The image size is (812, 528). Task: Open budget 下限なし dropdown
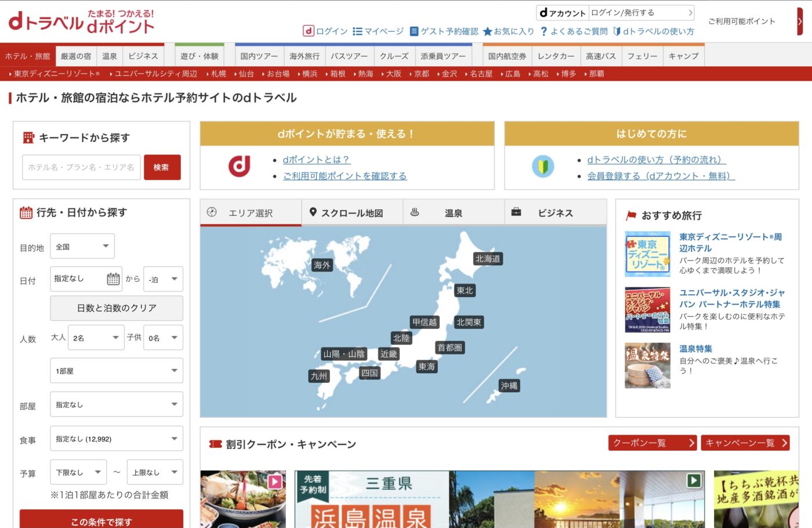click(x=78, y=472)
